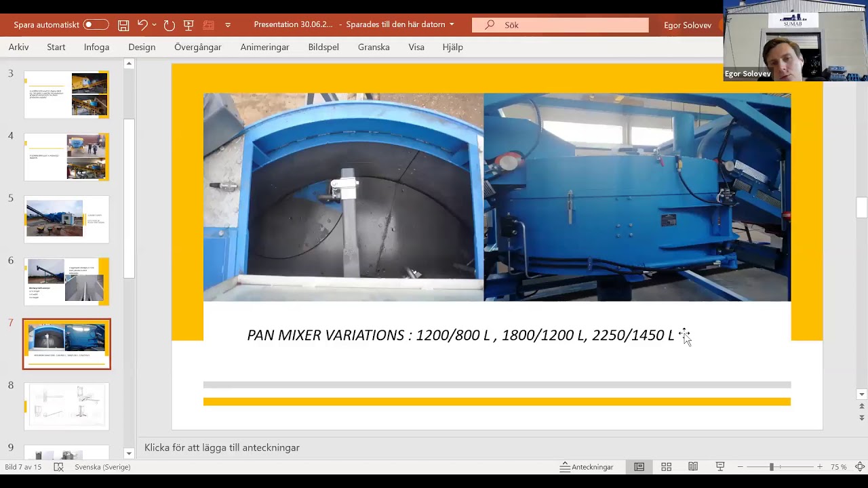The image size is (868, 488).
Task: Select slide 7 thumbnail
Action: click(x=66, y=344)
